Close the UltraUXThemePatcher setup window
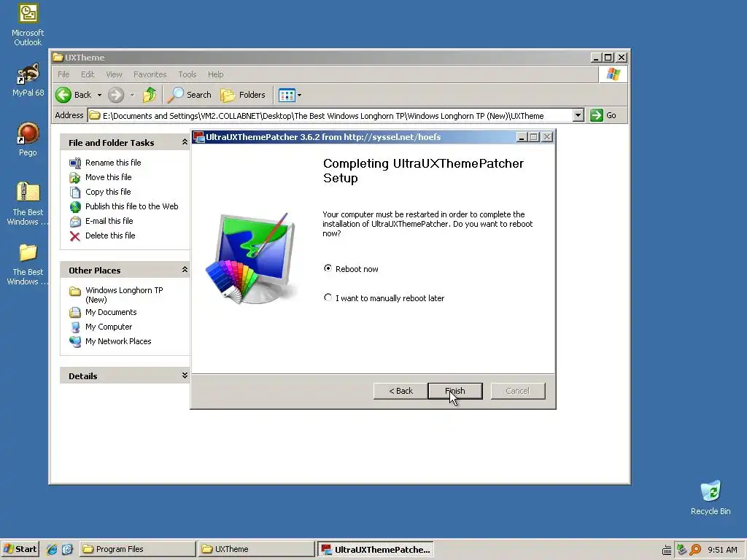Screen dimensions: 747x560 coord(547,137)
